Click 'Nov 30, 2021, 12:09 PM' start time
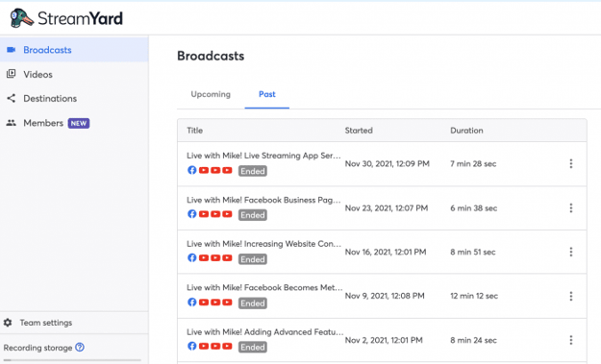 pyautogui.click(x=388, y=164)
